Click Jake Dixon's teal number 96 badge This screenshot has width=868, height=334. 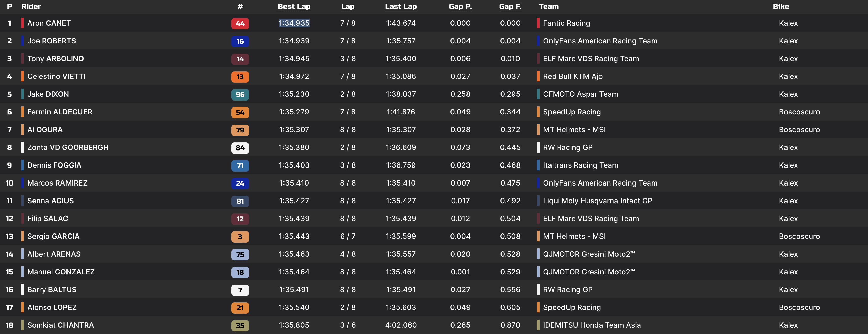(x=240, y=95)
